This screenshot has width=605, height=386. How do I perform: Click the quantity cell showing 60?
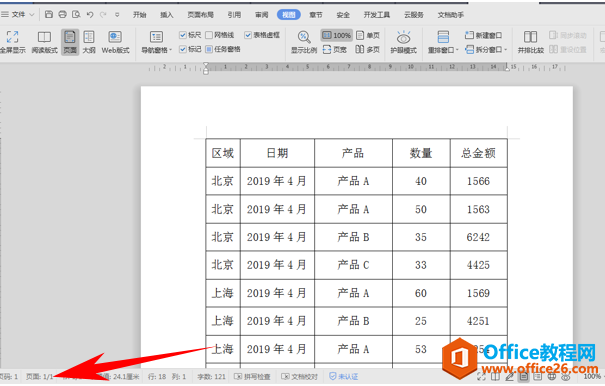(x=421, y=293)
